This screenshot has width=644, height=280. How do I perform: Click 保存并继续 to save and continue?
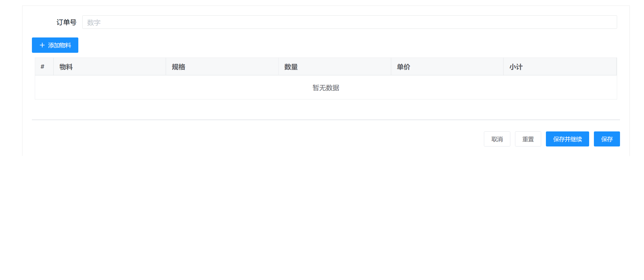coord(567,139)
